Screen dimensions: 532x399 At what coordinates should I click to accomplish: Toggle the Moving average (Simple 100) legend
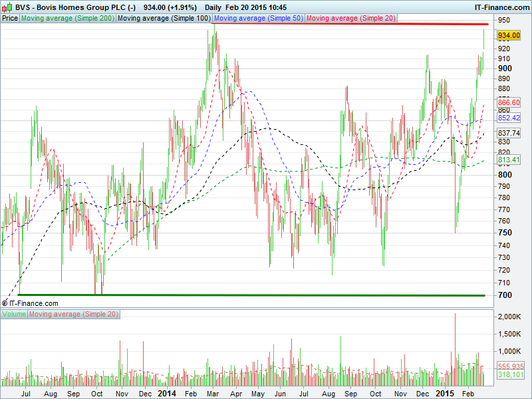[164, 19]
